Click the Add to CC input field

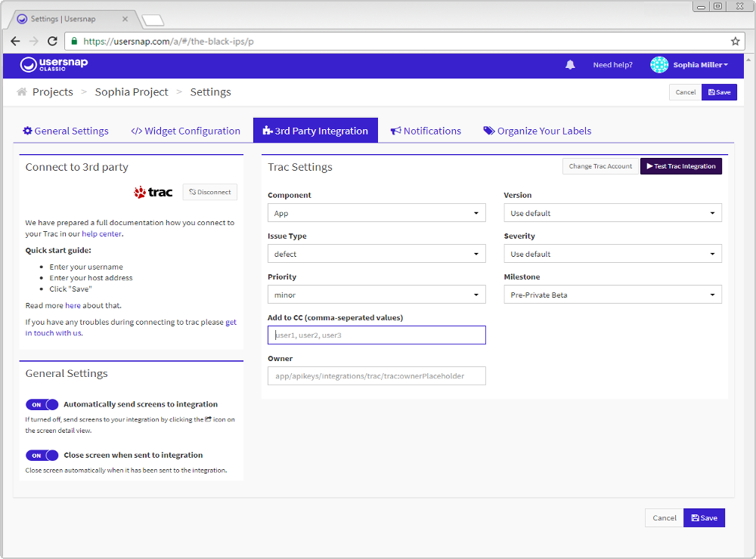point(376,335)
